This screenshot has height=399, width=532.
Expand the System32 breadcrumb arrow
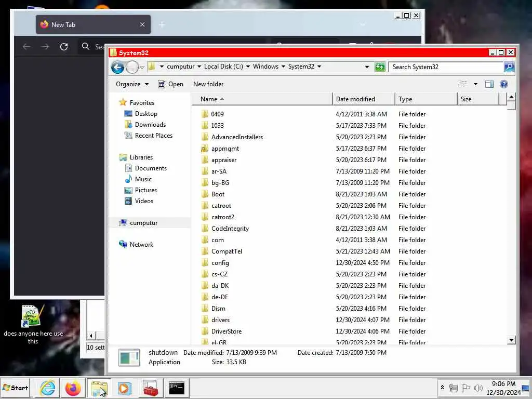[x=320, y=66]
